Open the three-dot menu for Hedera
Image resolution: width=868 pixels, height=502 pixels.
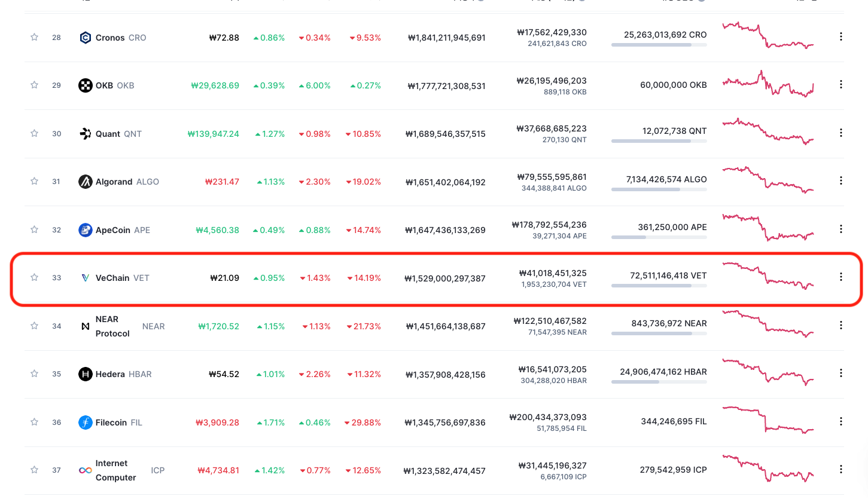841,373
